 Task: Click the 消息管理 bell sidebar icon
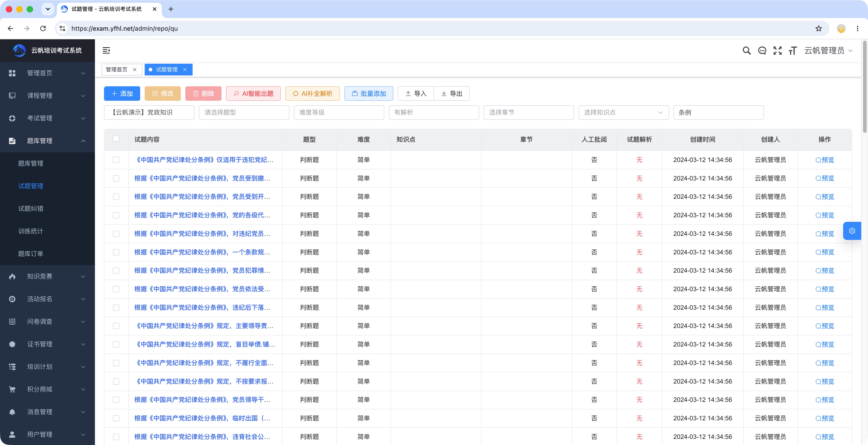[x=12, y=412]
